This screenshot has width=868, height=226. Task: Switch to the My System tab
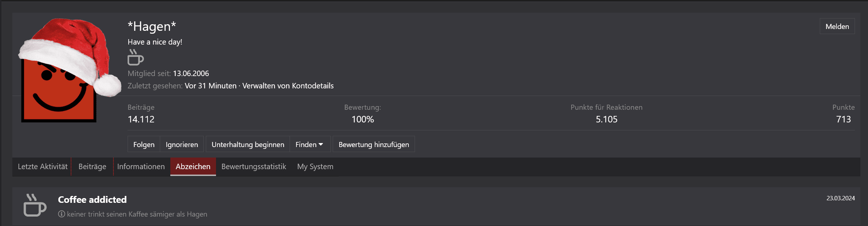[315, 167]
